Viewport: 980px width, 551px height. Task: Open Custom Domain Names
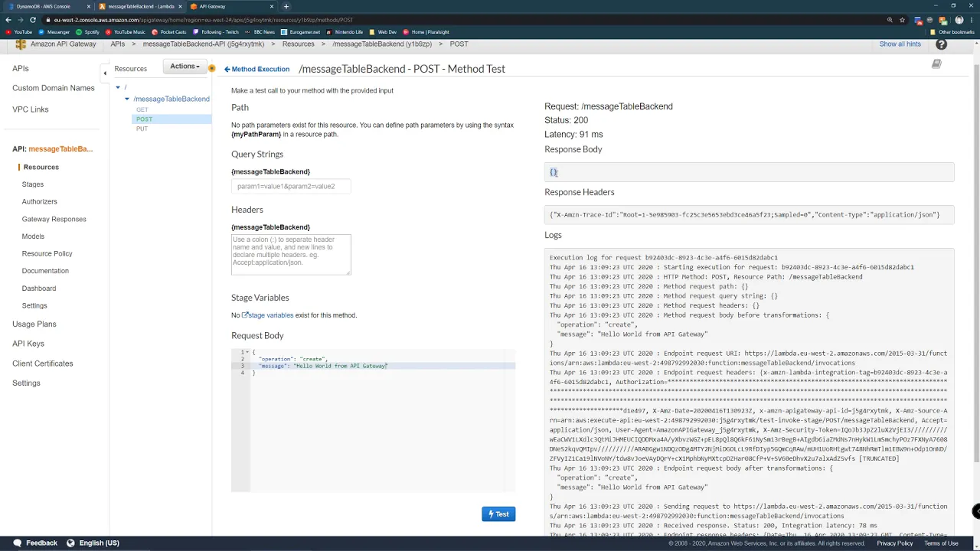(54, 88)
